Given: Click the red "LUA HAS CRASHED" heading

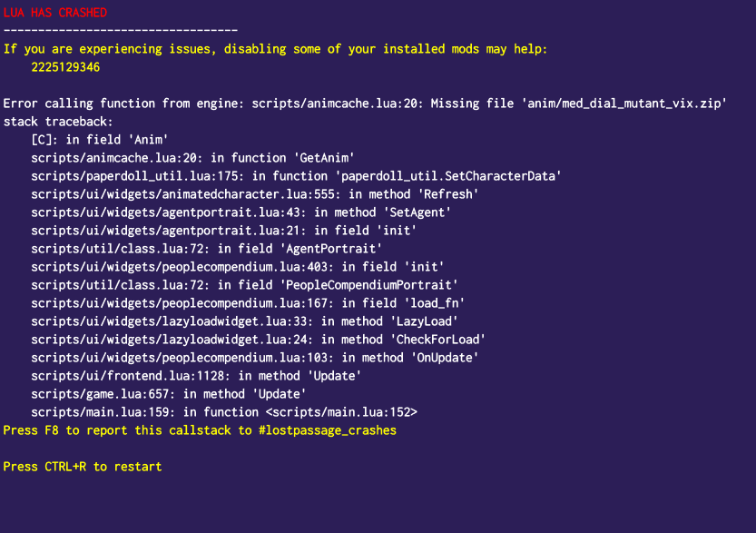Looking at the screenshot, I should pyautogui.click(x=54, y=13).
